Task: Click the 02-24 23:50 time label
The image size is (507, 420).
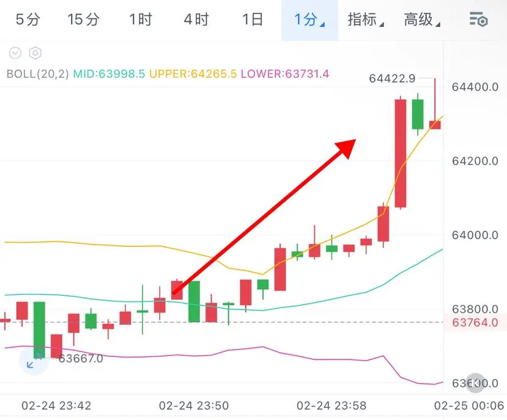Action: point(194,405)
